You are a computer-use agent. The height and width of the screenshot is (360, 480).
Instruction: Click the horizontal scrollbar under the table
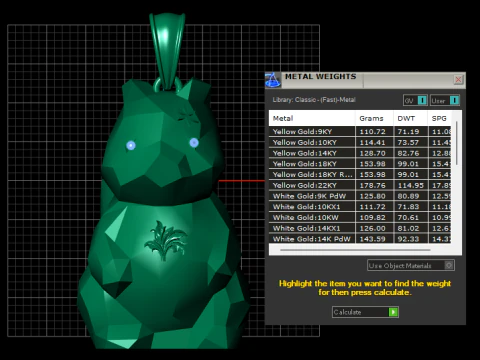coord(355,250)
